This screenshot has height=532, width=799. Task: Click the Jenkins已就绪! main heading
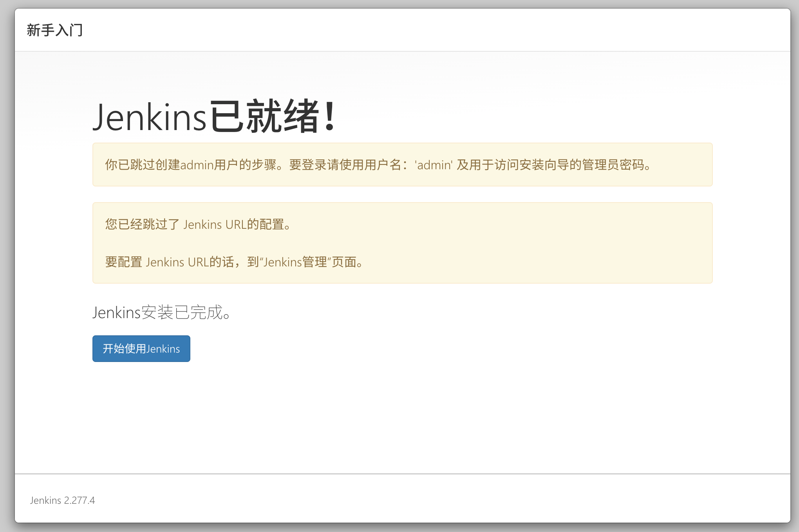click(214, 117)
